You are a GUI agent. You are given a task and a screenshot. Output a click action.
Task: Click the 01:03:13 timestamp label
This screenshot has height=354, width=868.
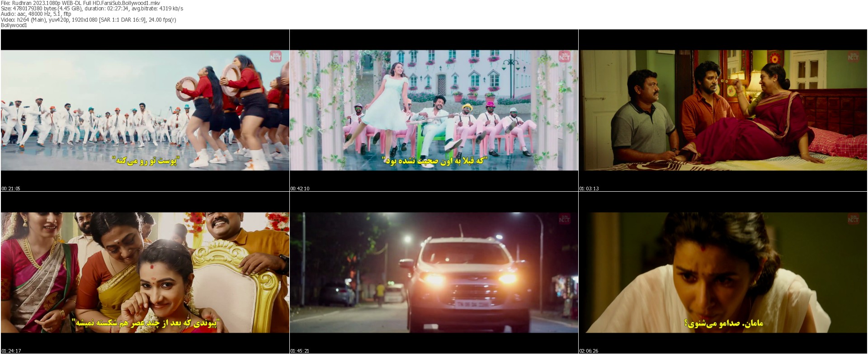(x=589, y=189)
